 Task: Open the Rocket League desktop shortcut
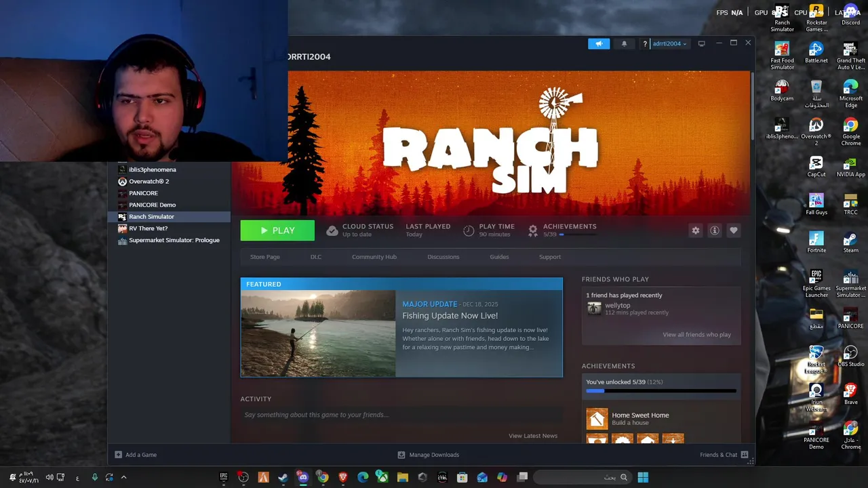tap(816, 360)
